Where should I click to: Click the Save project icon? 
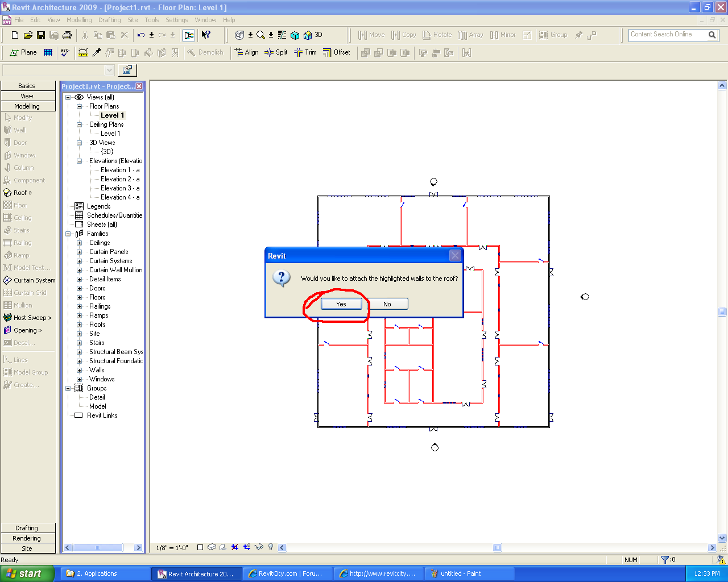point(41,35)
